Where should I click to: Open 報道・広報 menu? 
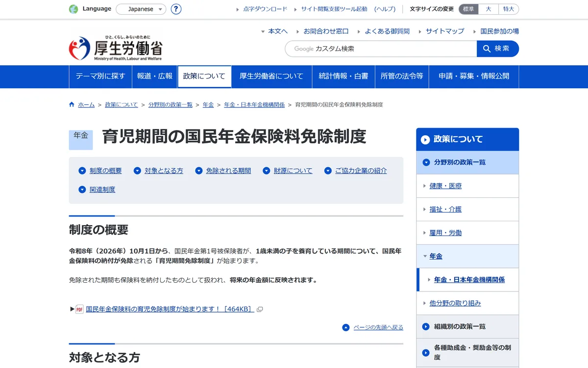click(155, 76)
